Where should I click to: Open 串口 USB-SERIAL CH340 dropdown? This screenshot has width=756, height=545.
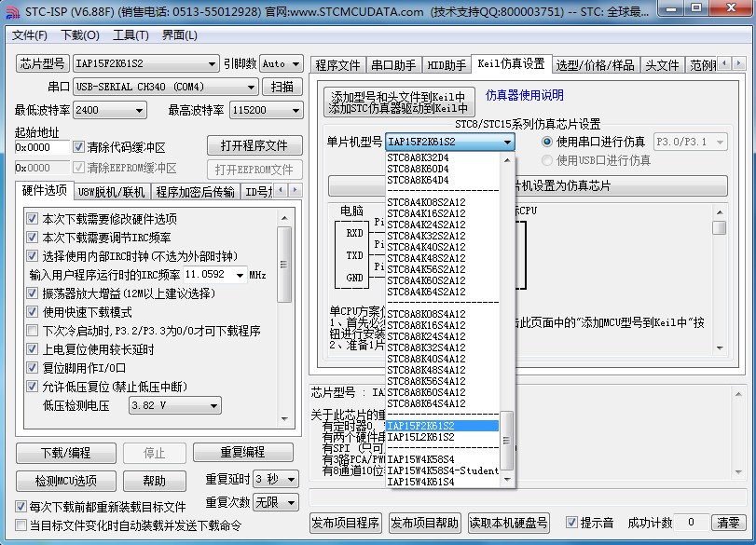coord(165,87)
